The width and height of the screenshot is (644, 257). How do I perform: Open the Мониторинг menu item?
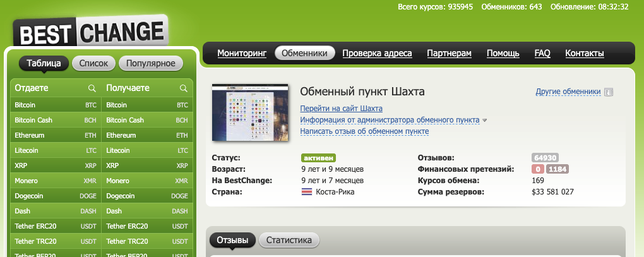click(242, 53)
